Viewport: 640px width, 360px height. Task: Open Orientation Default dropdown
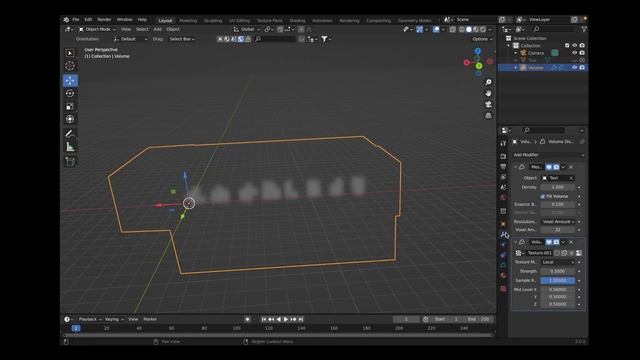pyautogui.click(x=130, y=39)
